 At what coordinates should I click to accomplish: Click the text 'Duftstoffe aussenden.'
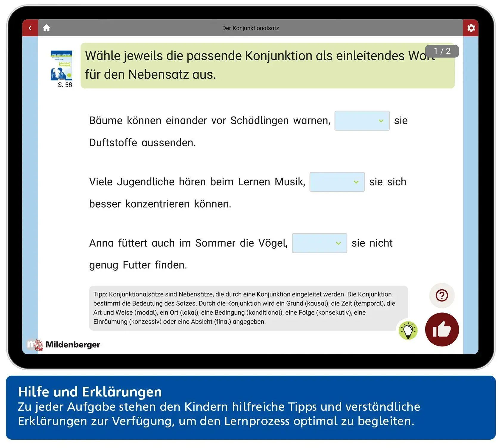pyautogui.click(x=142, y=143)
